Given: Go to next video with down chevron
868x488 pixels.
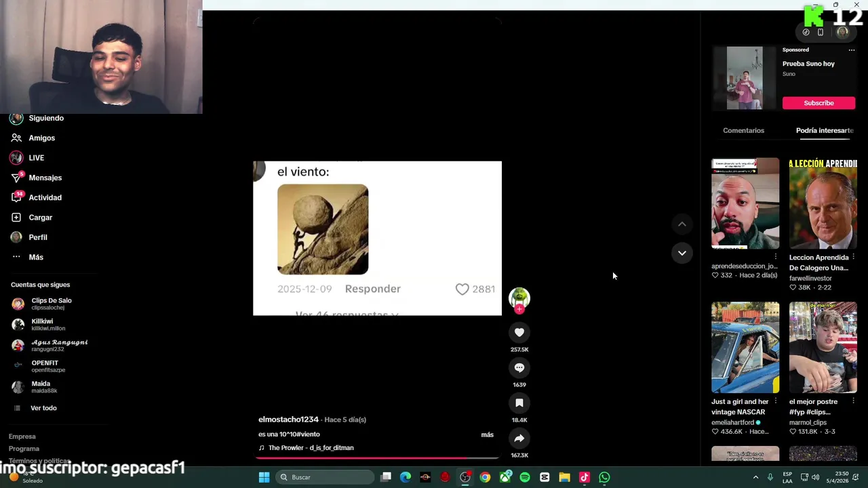Looking at the screenshot, I should 682,253.
